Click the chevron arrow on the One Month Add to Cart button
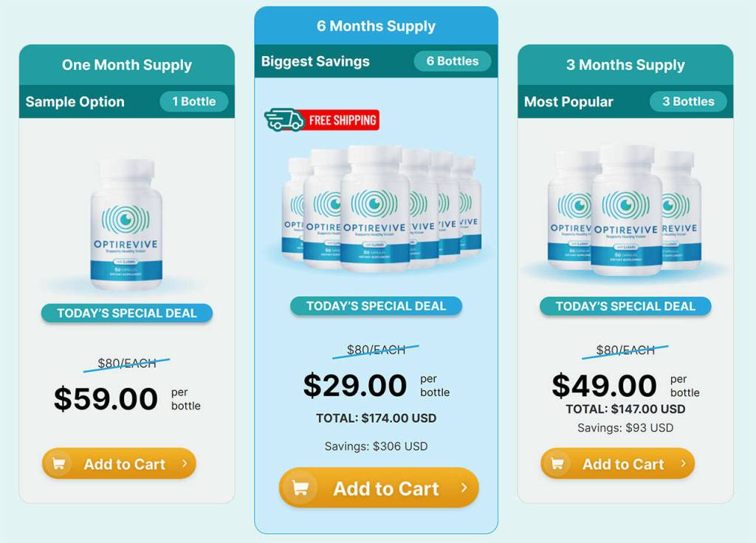756x543 pixels. tap(185, 463)
